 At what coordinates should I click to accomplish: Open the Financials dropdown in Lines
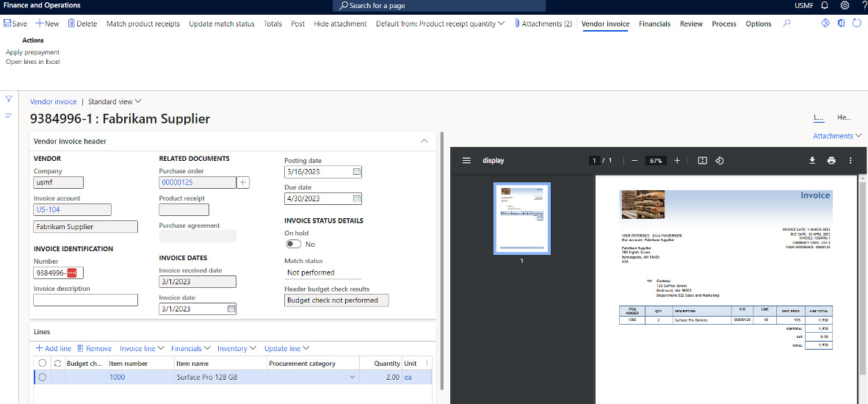190,349
